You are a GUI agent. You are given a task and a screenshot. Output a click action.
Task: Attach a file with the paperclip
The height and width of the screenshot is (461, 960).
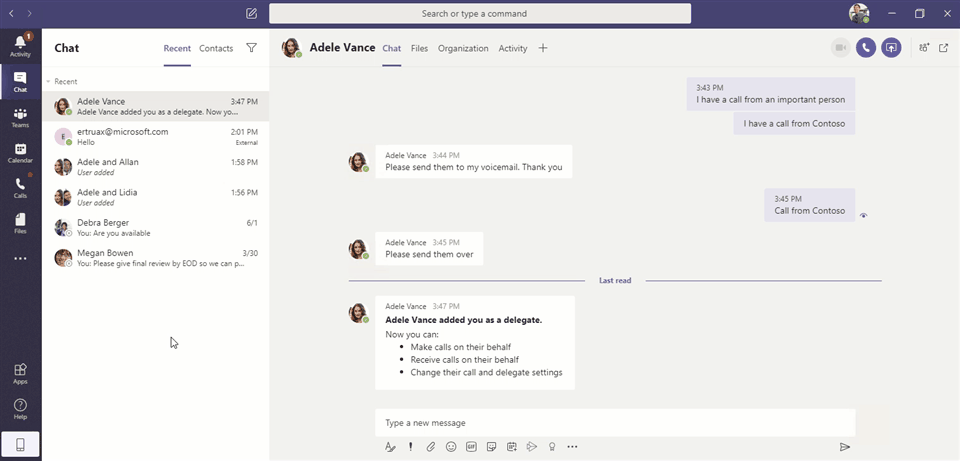(430, 447)
